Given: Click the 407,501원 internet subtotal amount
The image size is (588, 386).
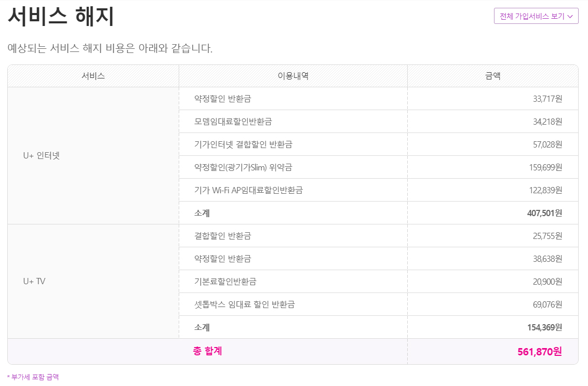Looking at the screenshot, I should [544, 213].
